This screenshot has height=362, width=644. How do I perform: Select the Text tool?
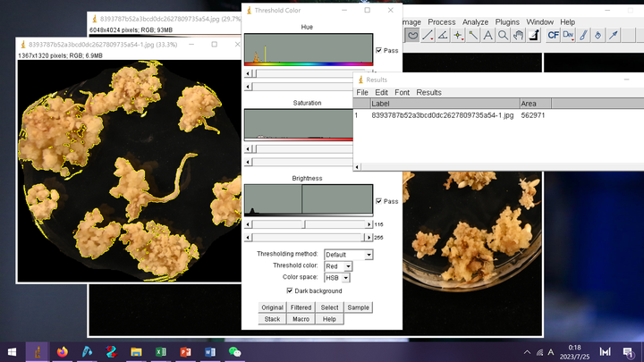coord(487,36)
